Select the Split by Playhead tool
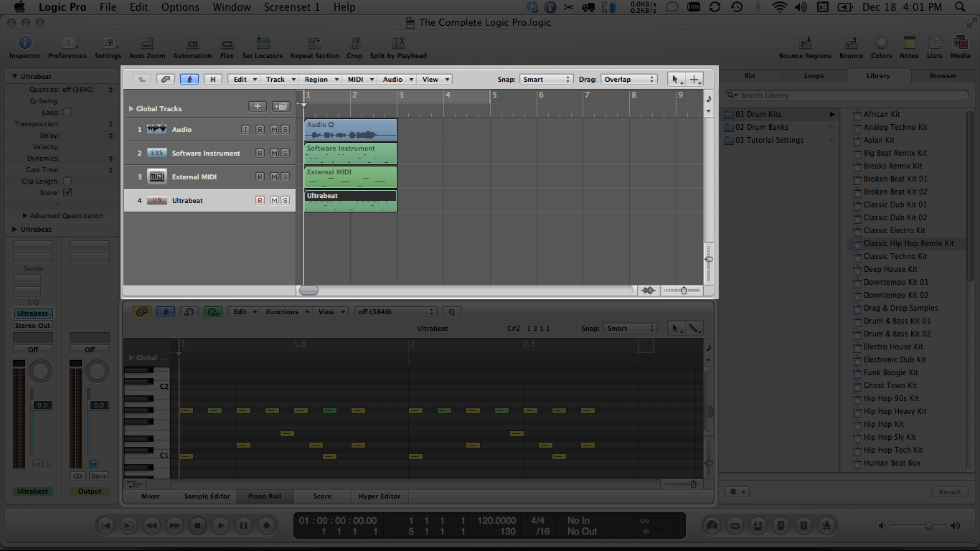Viewport: 980px width, 551px height. (398, 44)
